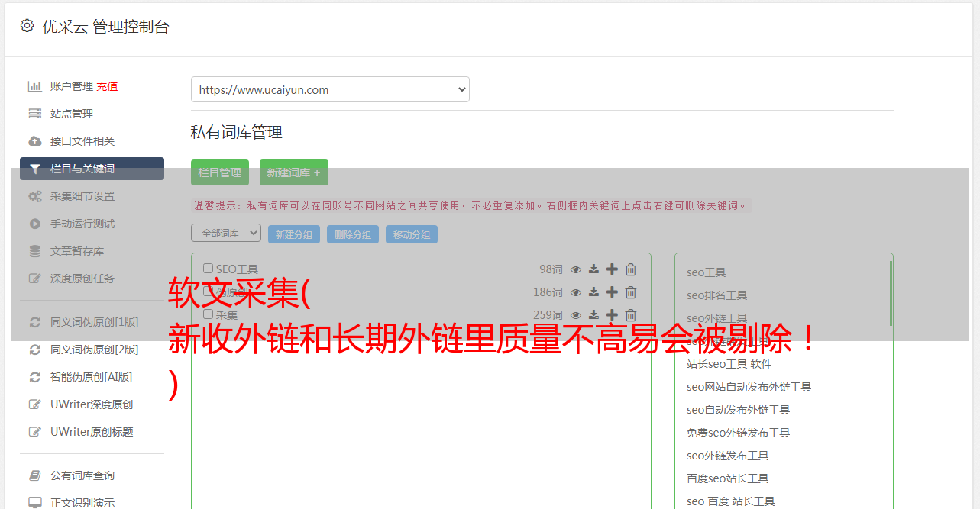980x509 pixels.
Task: Select keyword 免费seo外链发布工具
Action: [x=739, y=433]
